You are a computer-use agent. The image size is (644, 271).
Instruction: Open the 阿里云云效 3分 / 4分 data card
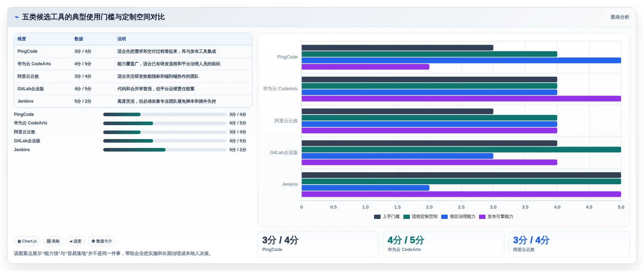click(569, 244)
